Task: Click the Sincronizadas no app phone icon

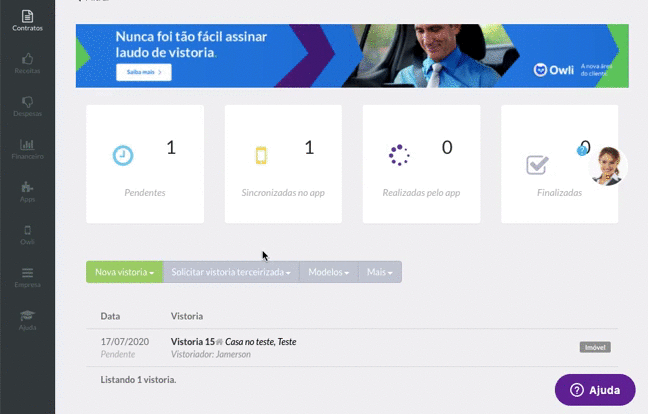Action: point(261,155)
